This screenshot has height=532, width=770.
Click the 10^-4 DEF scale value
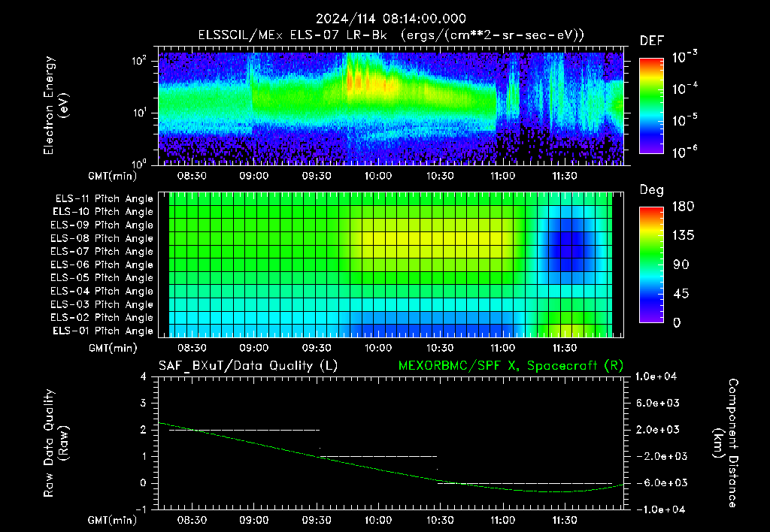point(684,89)
